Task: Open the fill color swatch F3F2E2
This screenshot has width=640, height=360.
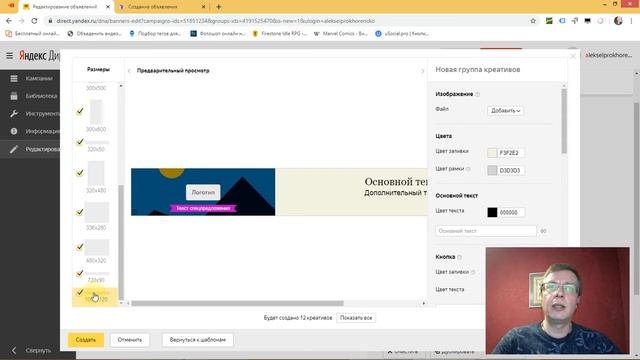Action: (492, 153)
